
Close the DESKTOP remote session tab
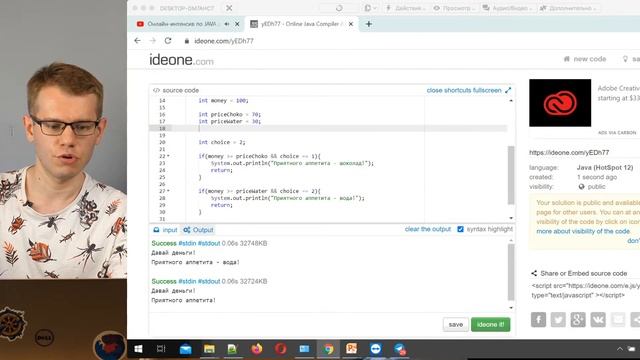click(229, 8)
